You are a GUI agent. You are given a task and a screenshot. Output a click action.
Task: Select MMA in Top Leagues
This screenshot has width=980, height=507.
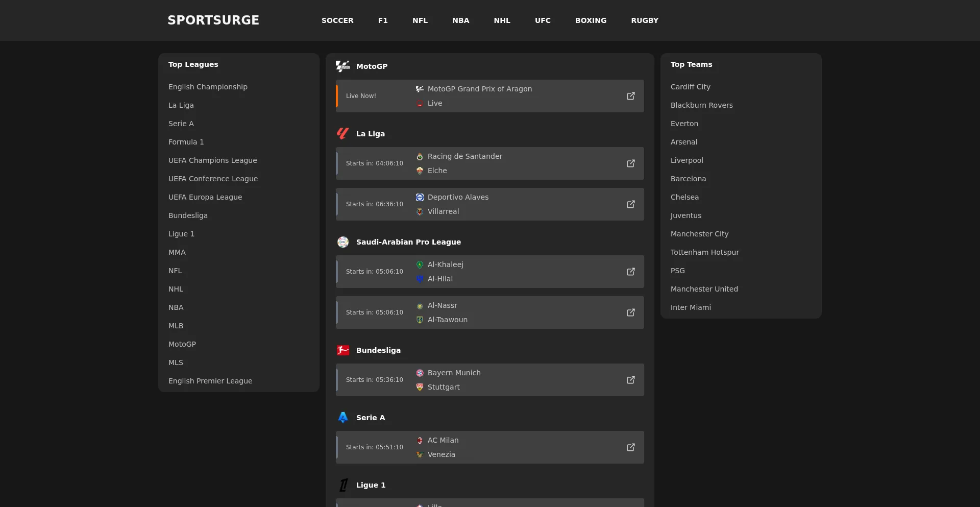(177, 252)
